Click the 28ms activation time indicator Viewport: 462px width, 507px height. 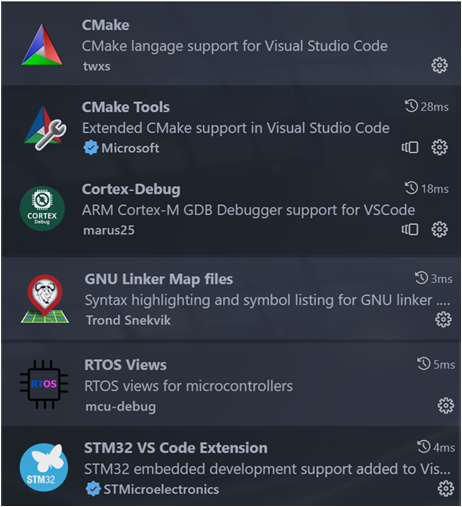point(427,107)
